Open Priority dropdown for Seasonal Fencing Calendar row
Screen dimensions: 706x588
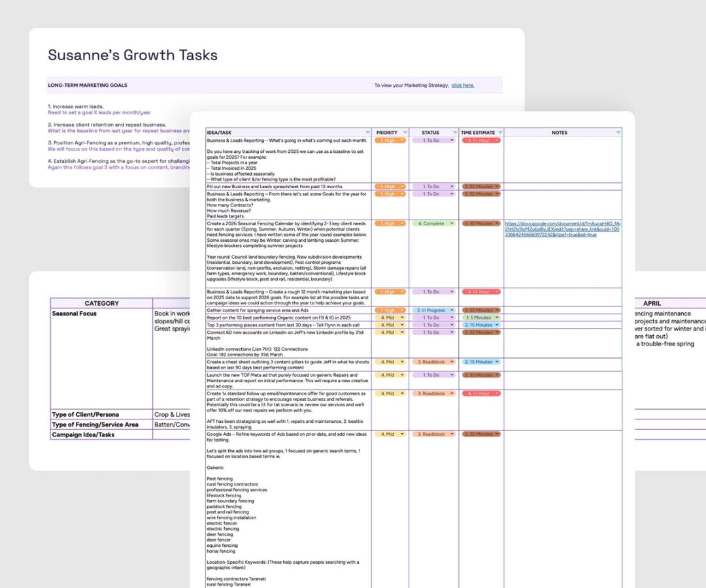point(390,223)
